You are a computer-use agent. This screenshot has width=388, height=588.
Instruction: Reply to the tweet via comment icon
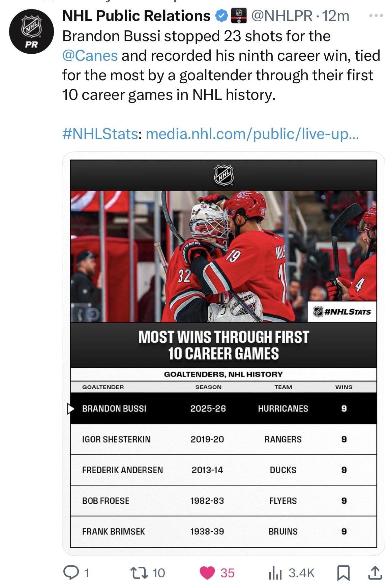70,572
